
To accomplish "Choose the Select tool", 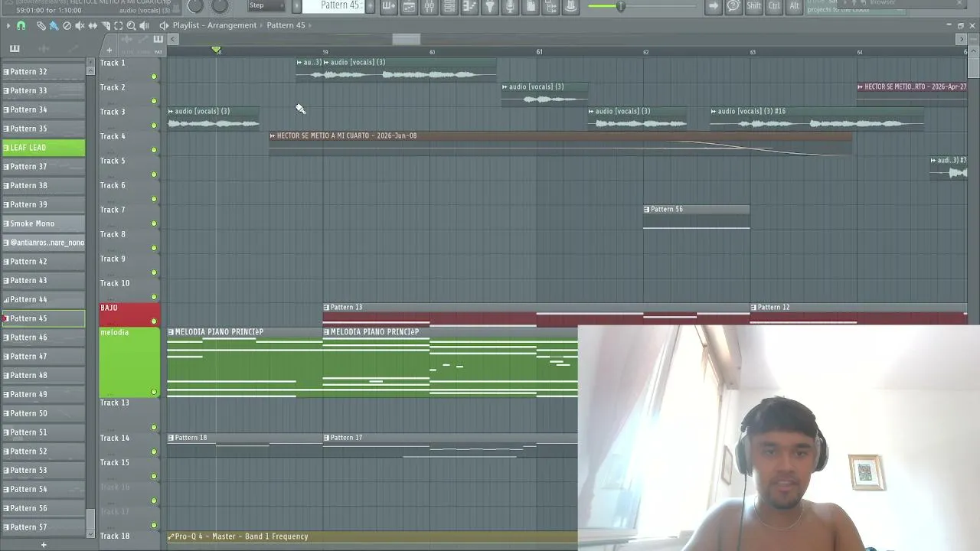I will click(x=119, y=25).
